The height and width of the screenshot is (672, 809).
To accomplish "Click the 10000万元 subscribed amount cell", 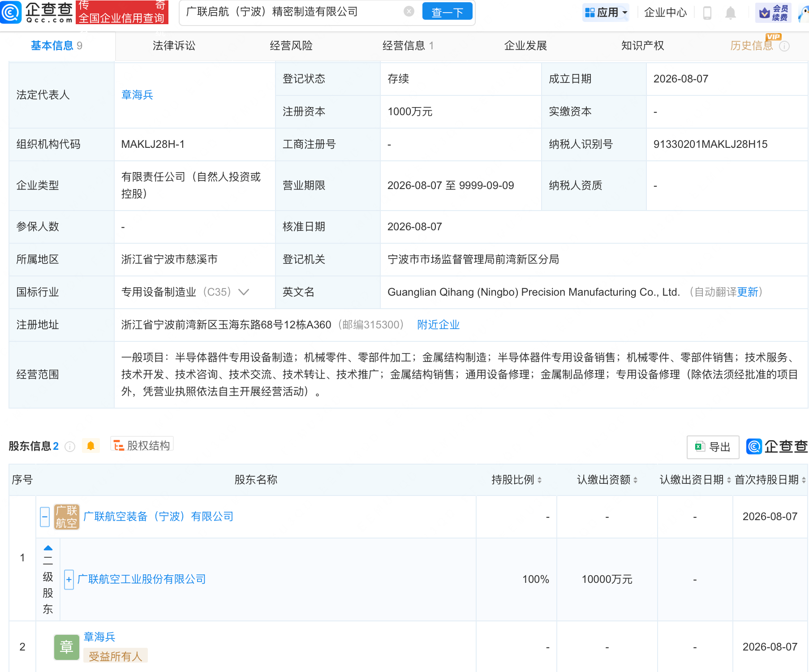I will tap(607, 579).
